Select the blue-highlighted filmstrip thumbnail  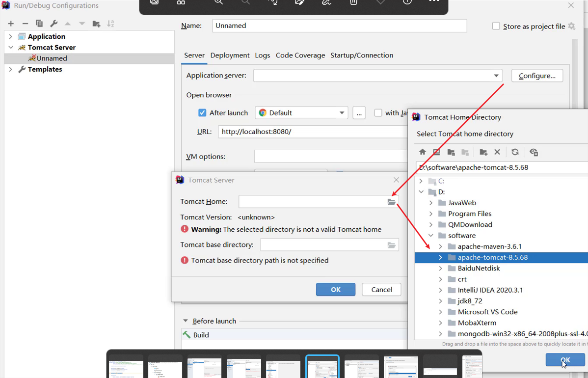(x=322, y=366)
